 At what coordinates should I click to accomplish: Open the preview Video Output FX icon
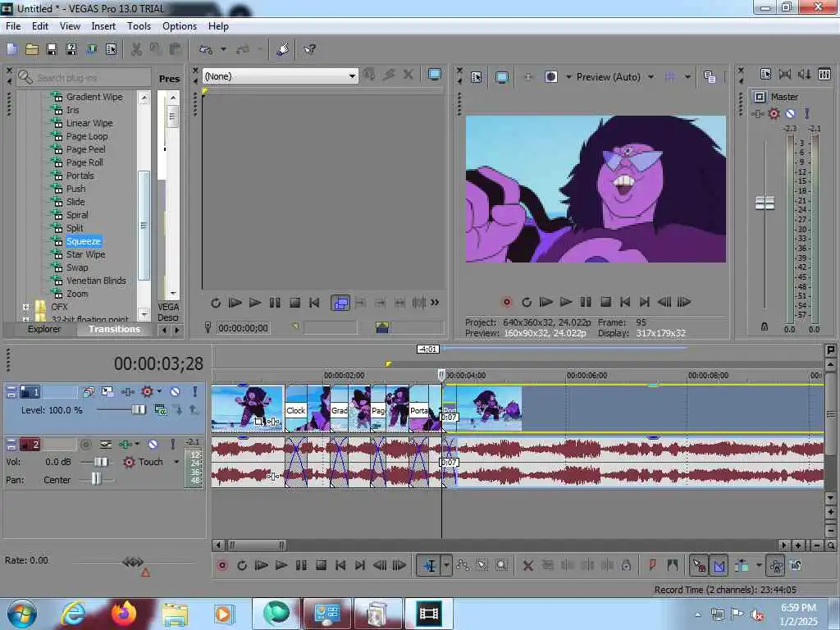click(x=527, y=77)
